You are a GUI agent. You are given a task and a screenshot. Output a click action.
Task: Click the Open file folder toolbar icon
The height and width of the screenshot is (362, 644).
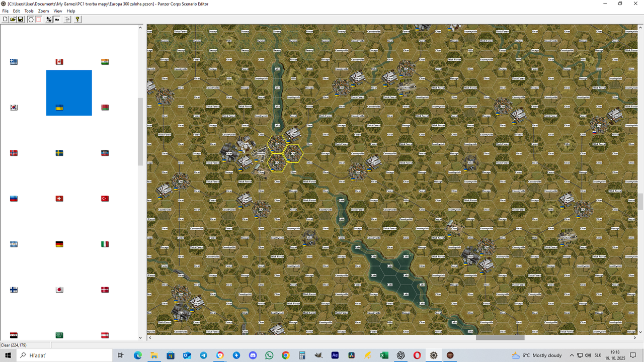[13, 19]
